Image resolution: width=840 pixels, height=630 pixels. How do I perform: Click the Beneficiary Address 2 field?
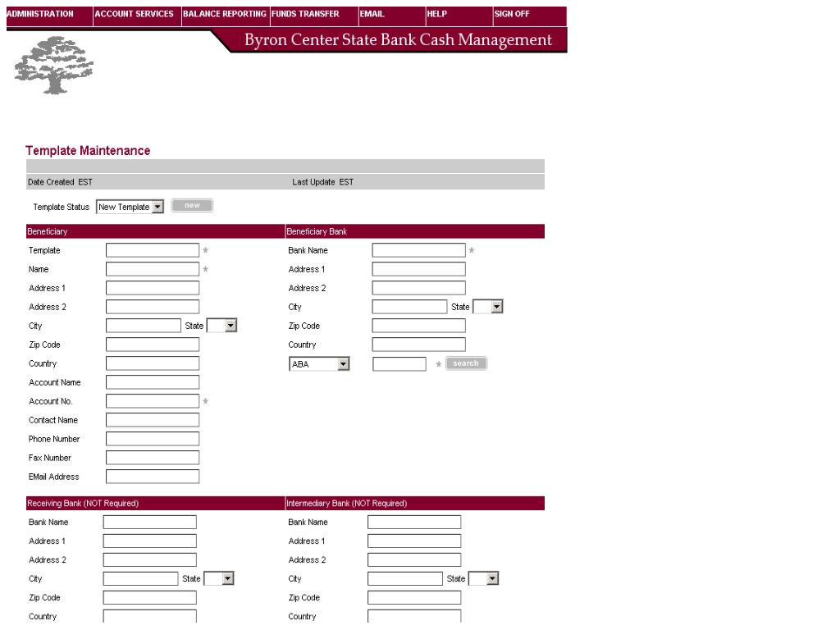pyautogui.click(x=153, y=307)
